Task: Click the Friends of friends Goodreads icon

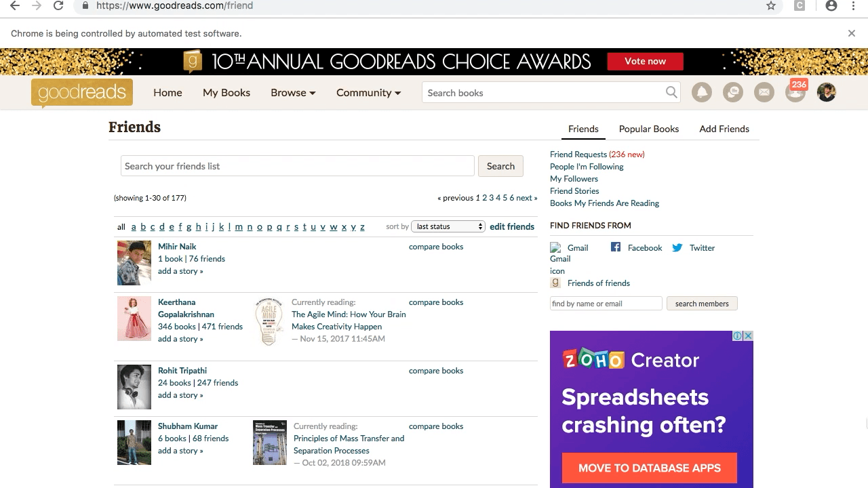Action: (x=555, y=283)
